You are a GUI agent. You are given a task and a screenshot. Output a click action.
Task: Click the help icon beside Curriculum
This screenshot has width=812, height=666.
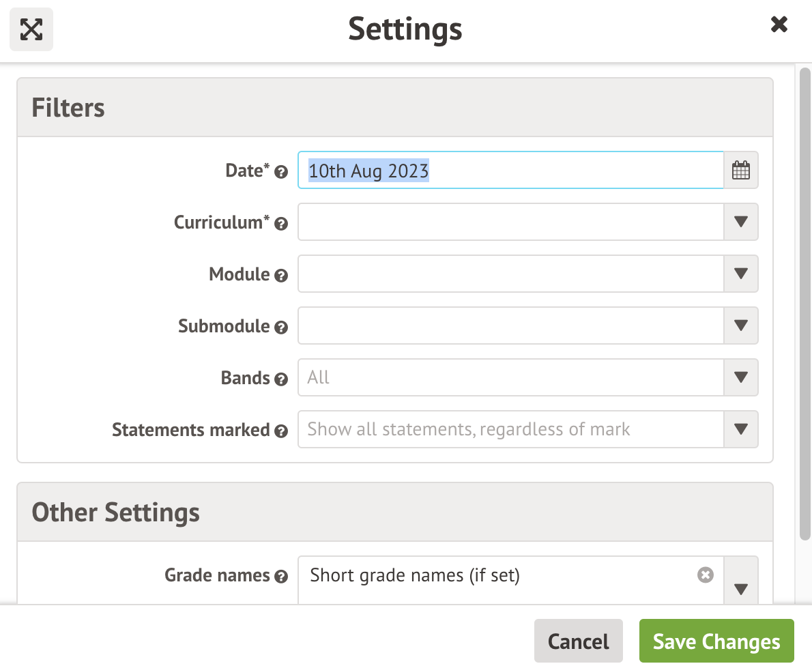281,224
